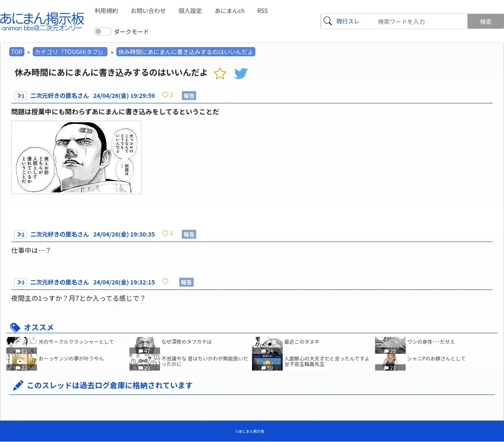Click thumbnail with 23 comments
The height and width of the screenshot is (442, 504).
(390, 362)
